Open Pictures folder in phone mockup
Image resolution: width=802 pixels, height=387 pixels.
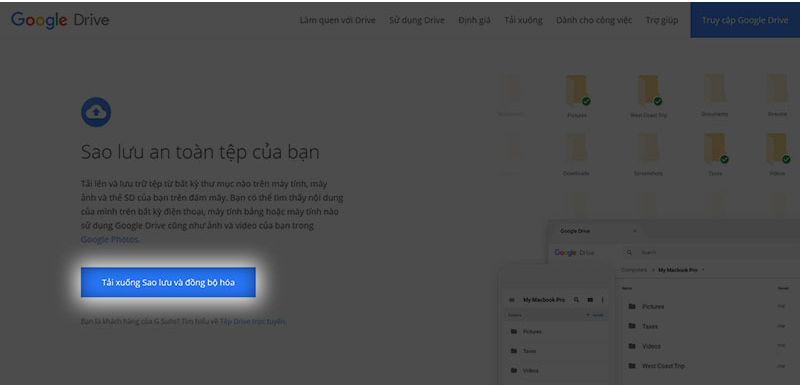(x=556, y=332)
